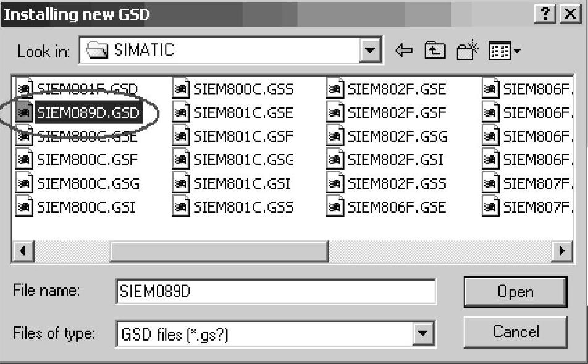This screenshot has width=588, height=364.
Task: Click the File name input field
Action: pos(276,291)
